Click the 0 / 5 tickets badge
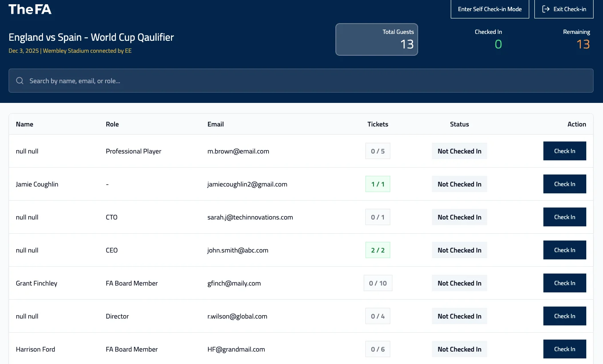603x364 pixels. (378, 151)
